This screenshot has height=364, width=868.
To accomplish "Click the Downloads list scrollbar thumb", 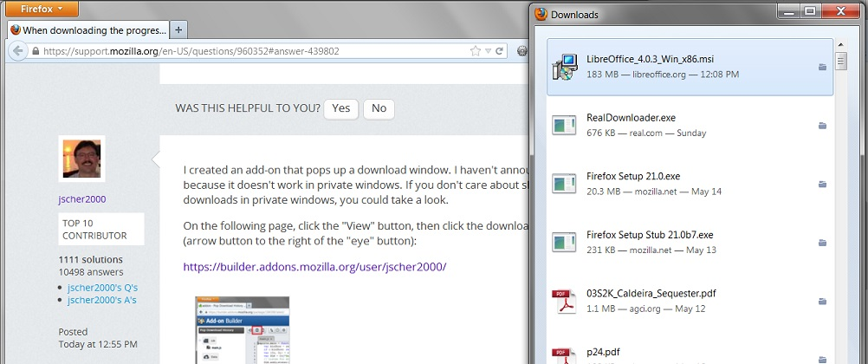I will (841, 61).
